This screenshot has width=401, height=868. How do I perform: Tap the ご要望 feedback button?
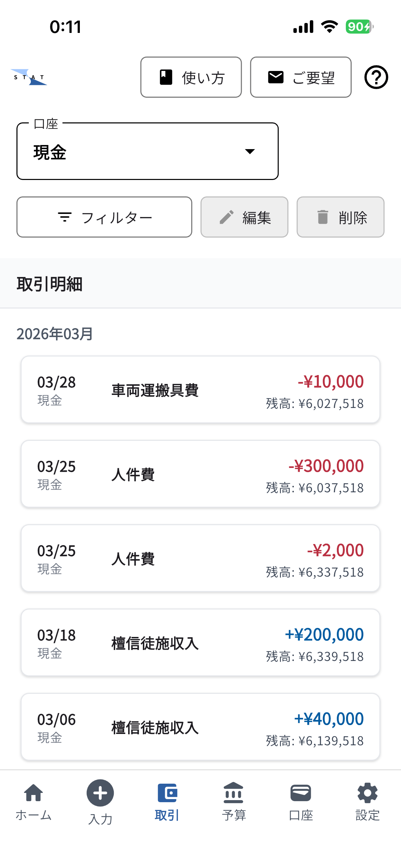coord(301,77)
